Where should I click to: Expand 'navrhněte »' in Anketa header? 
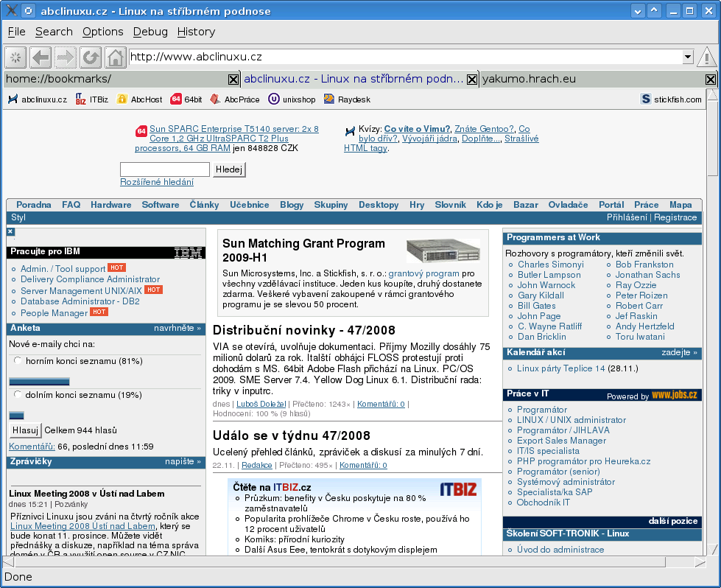point(177,328)
